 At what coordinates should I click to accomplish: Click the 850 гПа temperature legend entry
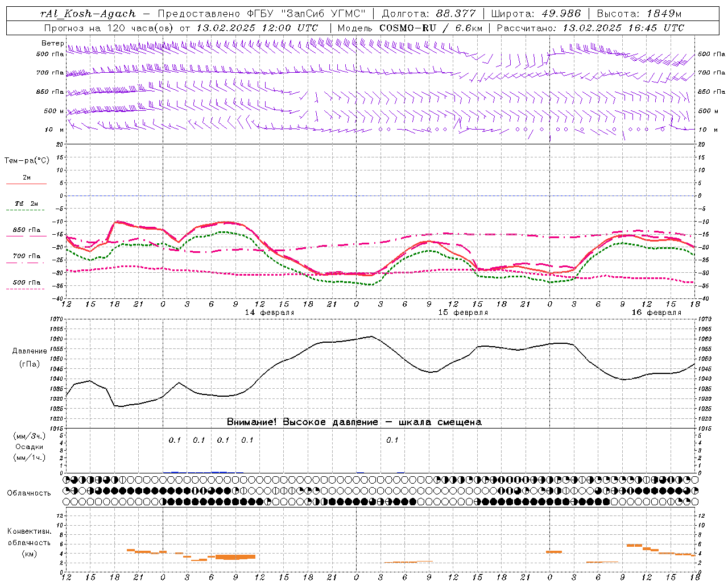click(26, 230)
